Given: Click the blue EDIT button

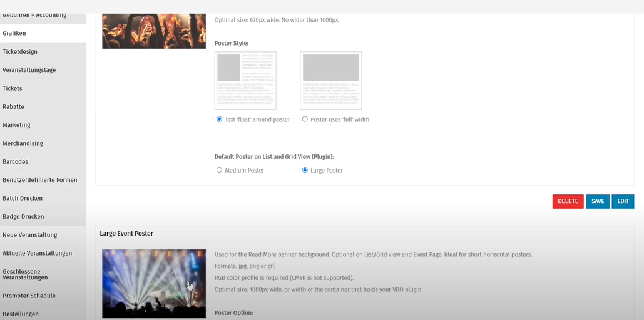Looking at the screenshot, I should [x=622, y=201].
